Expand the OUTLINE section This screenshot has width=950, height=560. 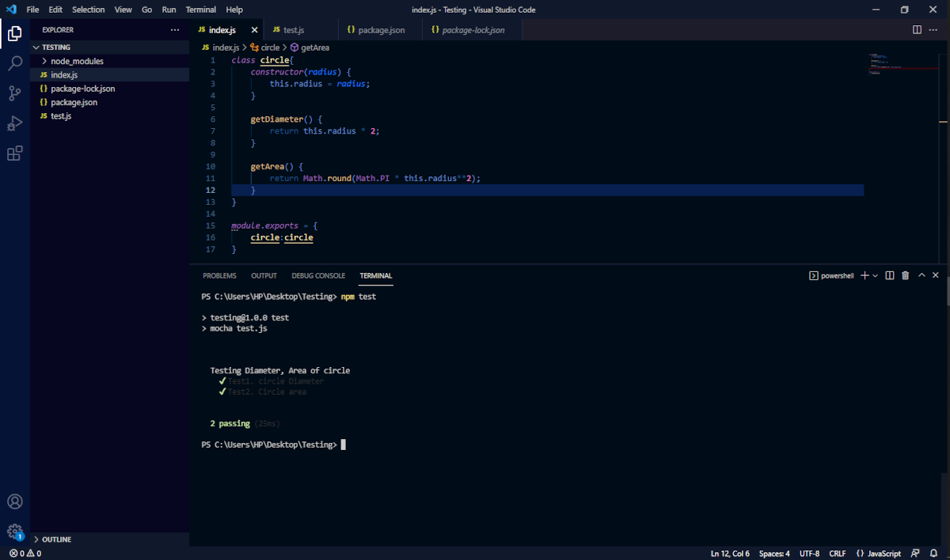coord(55,539)
